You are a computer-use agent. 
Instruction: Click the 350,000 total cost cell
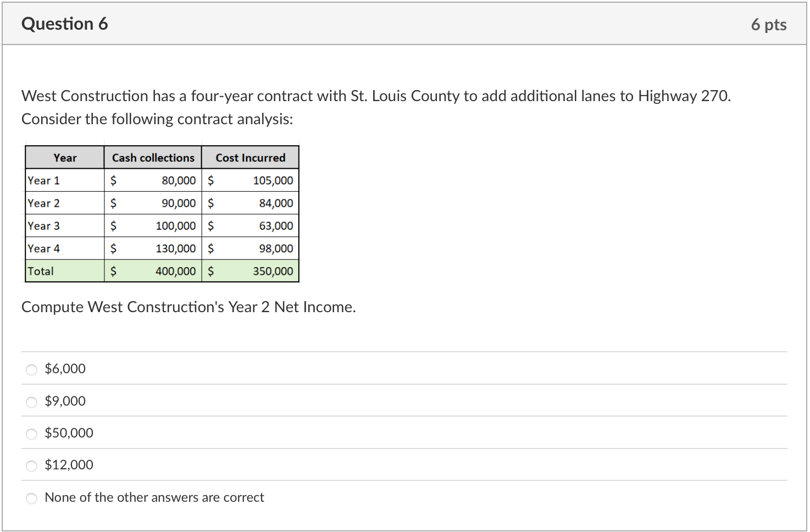pos(251,271)
